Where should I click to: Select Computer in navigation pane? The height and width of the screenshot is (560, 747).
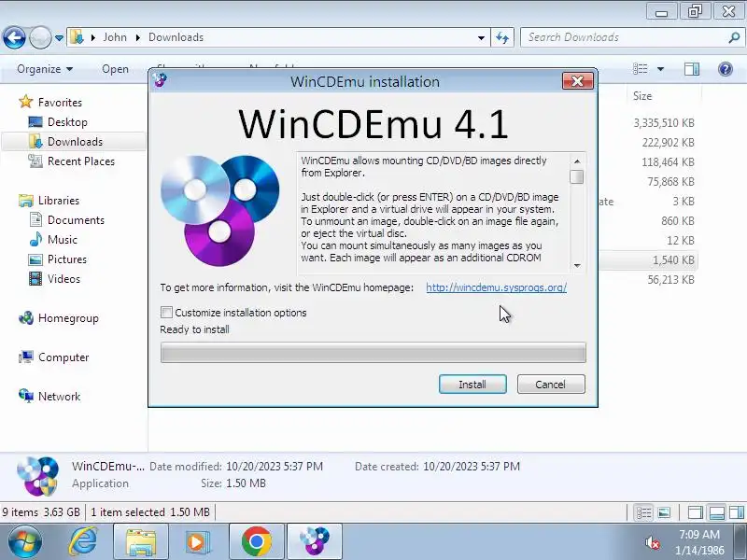(x=63, y=357)
